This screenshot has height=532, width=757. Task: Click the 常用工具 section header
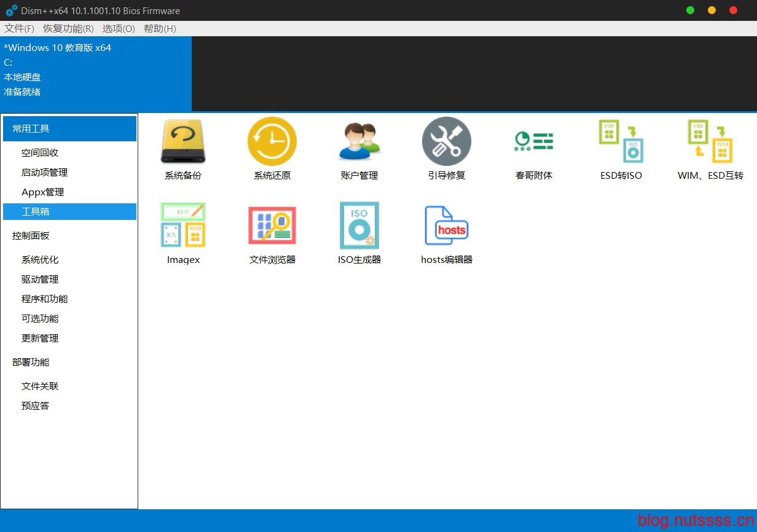pos(69,129)
